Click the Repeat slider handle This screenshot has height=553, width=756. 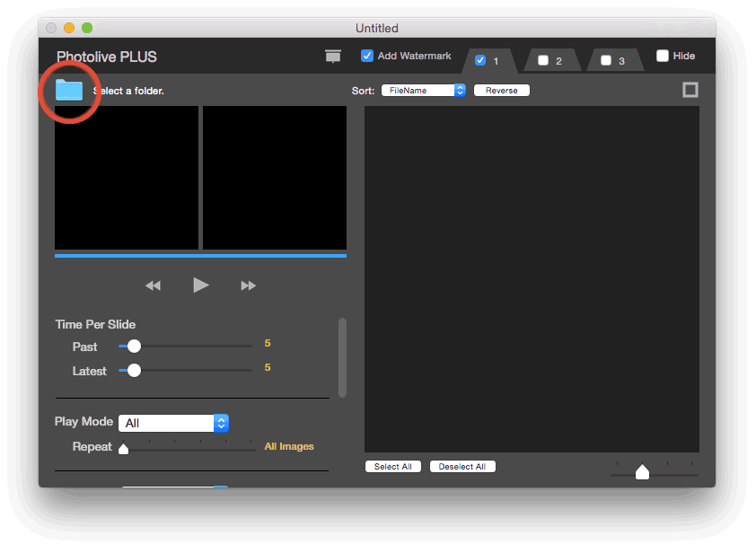[x=123, y=448]
